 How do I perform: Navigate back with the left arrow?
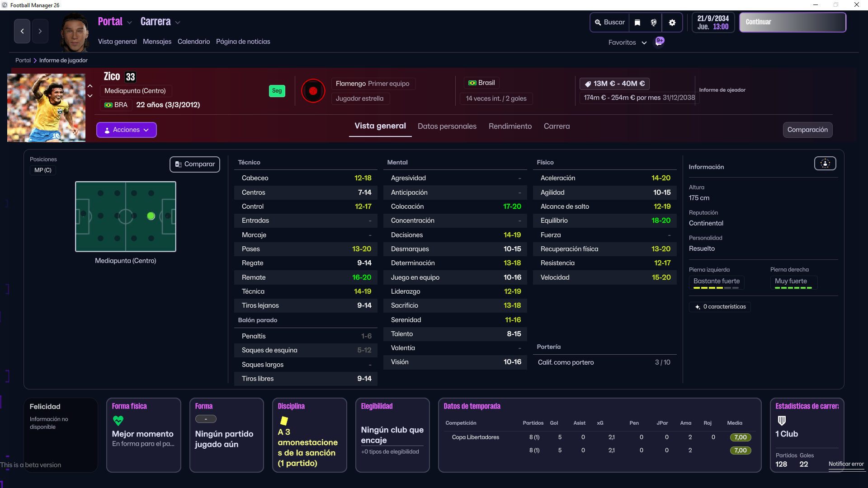coord(22,31)
